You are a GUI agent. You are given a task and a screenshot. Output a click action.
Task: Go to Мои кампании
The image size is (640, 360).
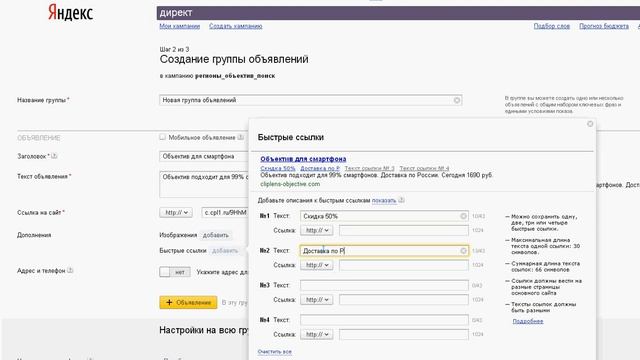pyautogui.click(x=180, y=26)
